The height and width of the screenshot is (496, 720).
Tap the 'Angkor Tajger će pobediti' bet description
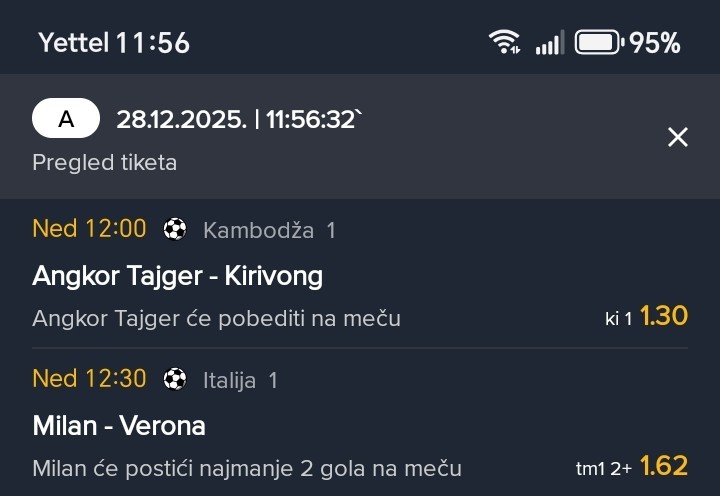click(x=216, y=319)
